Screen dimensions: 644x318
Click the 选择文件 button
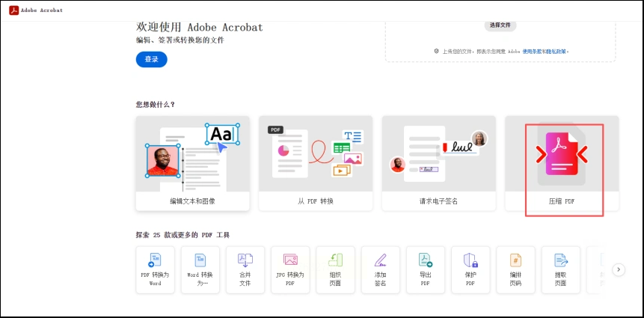(x=500, y=25)
